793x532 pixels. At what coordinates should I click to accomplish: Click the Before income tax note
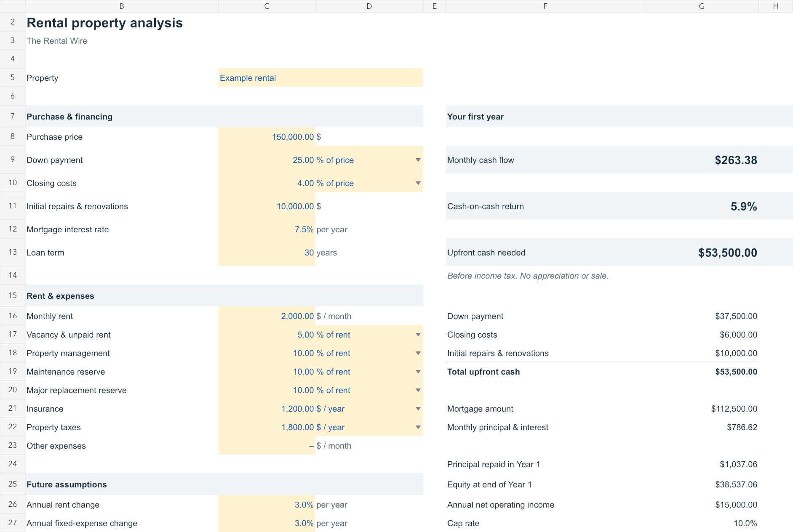528,276
